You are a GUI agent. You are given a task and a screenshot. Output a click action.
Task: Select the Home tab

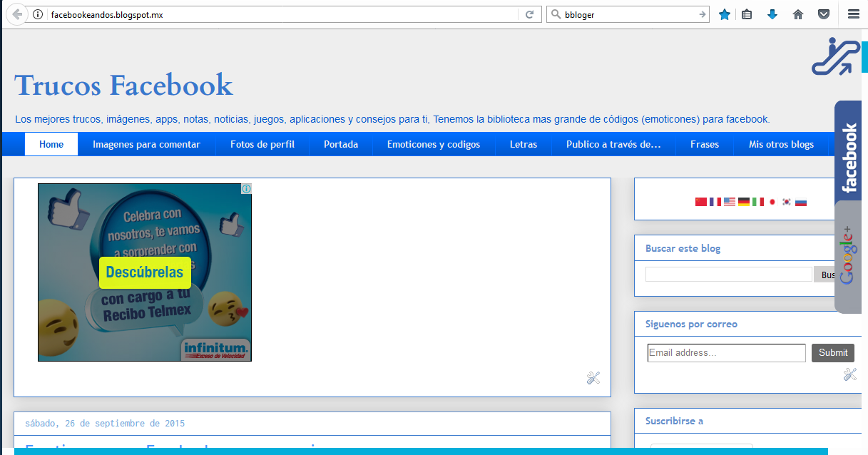(x=51, y=144)
